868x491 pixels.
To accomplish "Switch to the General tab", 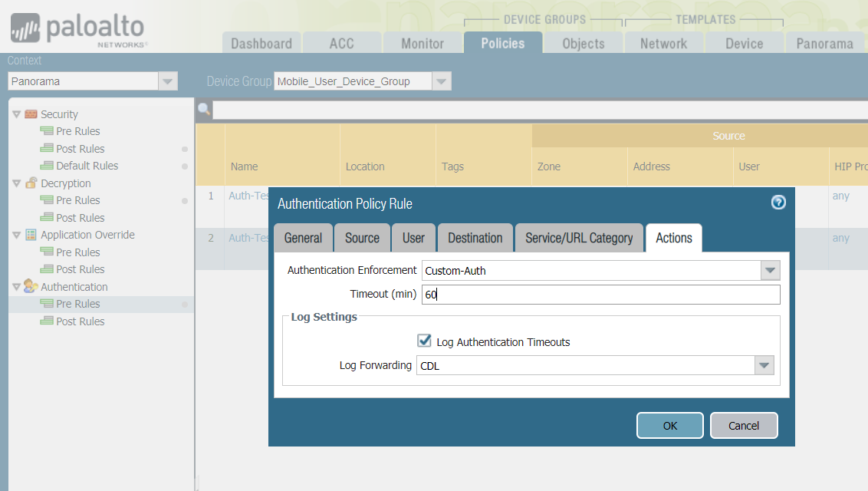I will (x=304, y=238).
